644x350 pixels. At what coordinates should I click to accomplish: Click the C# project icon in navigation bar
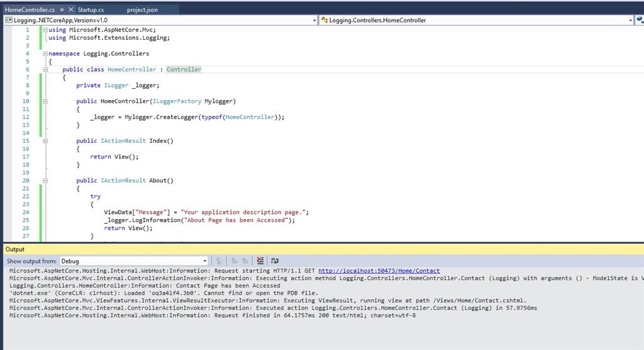(x=9, y=20)
